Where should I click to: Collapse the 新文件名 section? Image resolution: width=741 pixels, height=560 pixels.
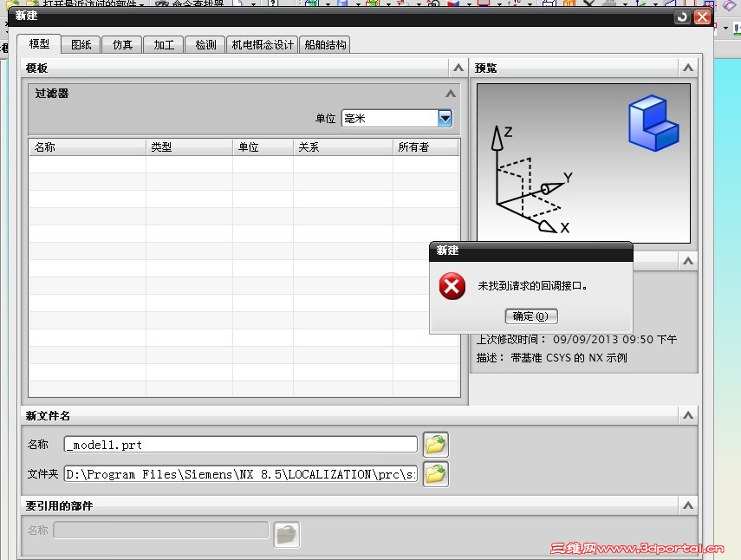687,414
